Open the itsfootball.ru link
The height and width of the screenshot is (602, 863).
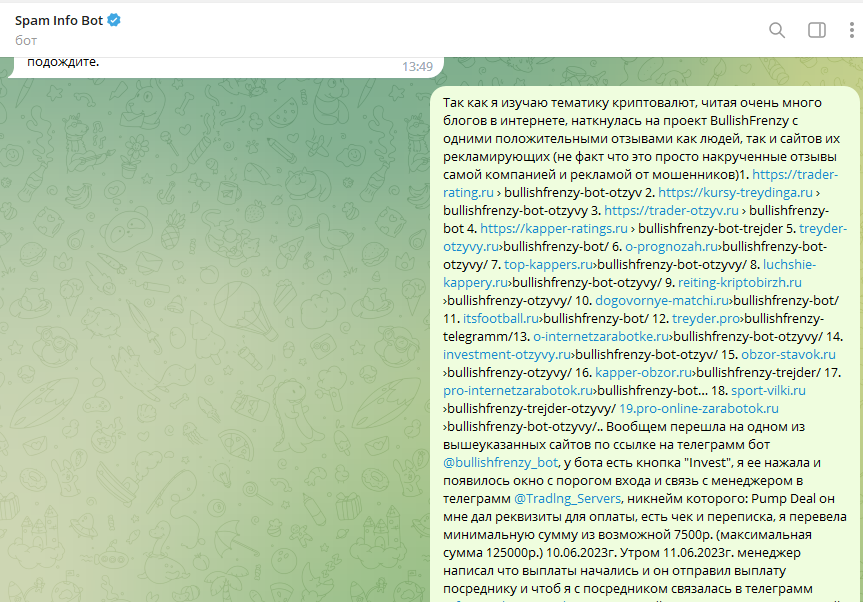point(501,319)
